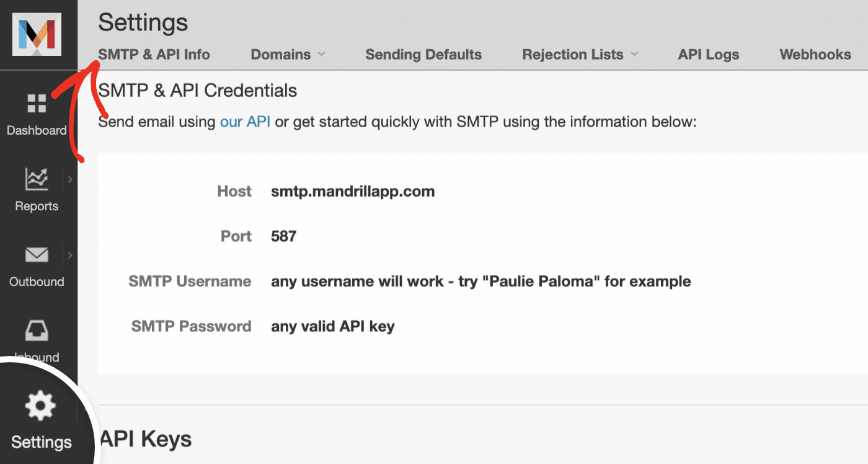868x464 pixels.
Task: Open the Inbound tray icon
Action: (x=37, y=331)
